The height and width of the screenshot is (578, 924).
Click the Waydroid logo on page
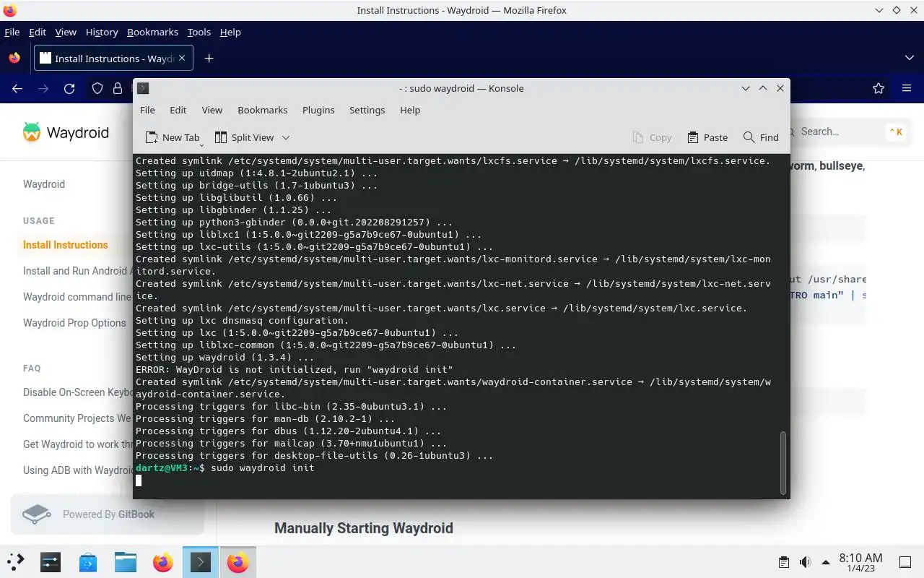pyautogui.click(x=66, y=132)
